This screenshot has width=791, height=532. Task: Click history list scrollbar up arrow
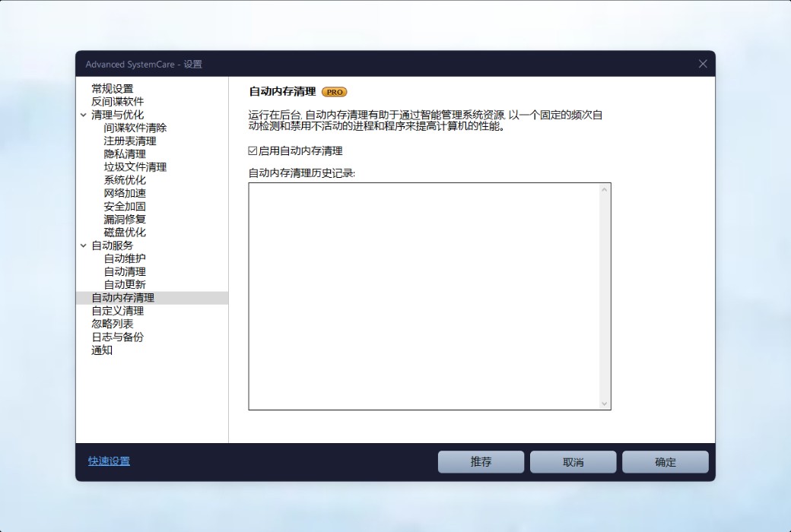pyautogui.click(x=605, y=189)
